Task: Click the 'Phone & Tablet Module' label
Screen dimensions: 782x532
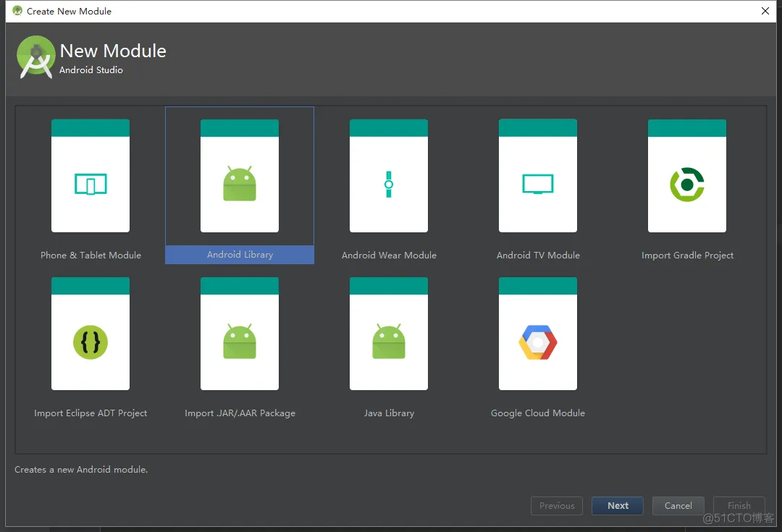Action: [x=91, y=256]
